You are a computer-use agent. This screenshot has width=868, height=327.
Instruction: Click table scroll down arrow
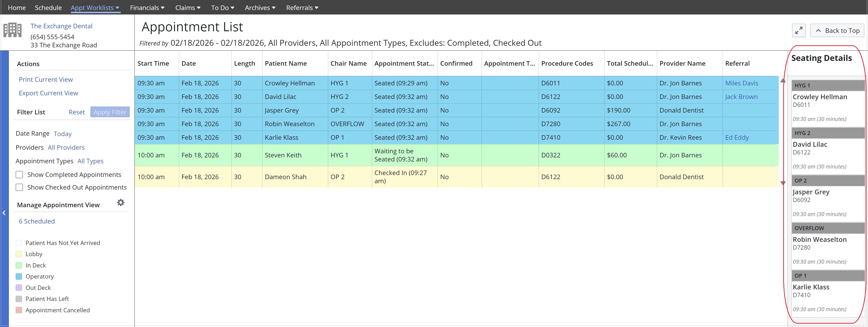pos(783,183)
